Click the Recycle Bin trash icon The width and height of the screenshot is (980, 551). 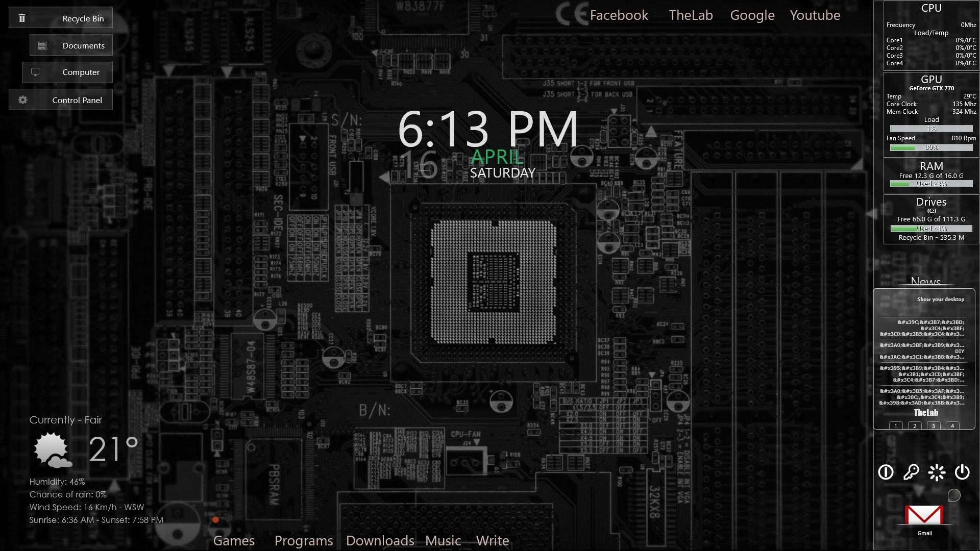22,18
